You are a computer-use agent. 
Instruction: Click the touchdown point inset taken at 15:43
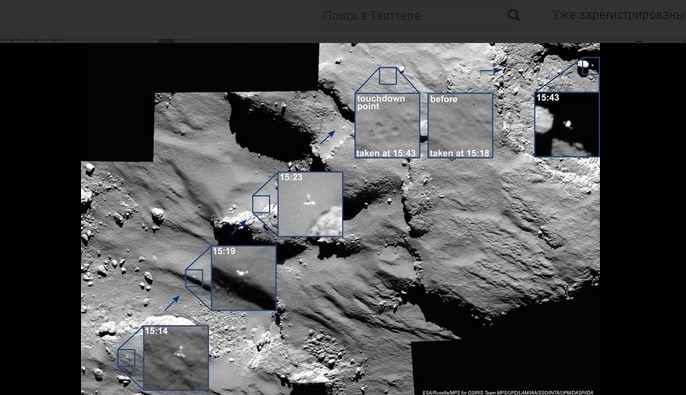click(387, 125)
